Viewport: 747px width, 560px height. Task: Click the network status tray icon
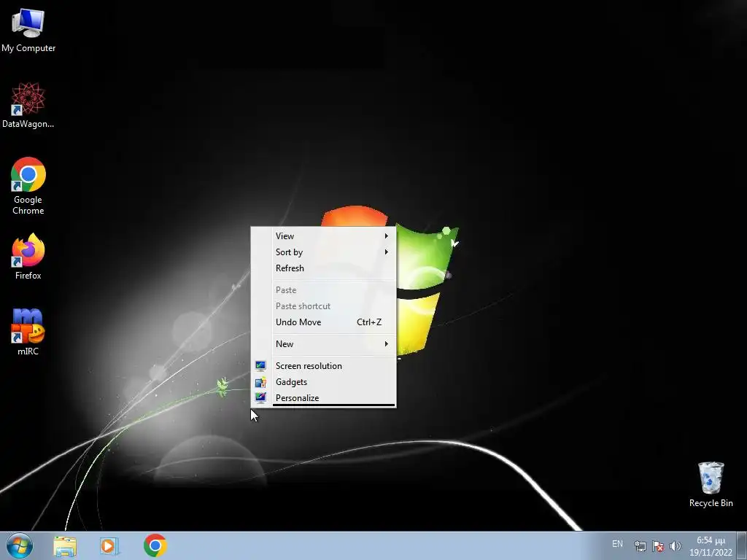pyautogui.click(x=640, y=546)
